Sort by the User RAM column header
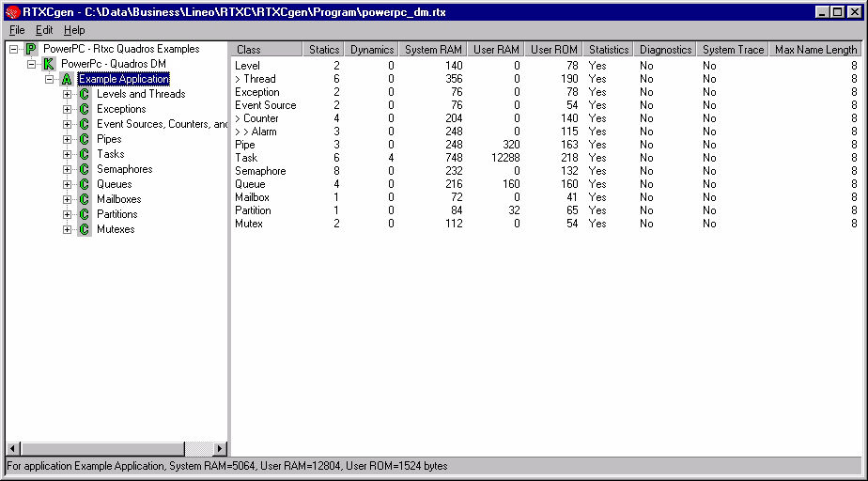The image size is (868, 481). 496,49
